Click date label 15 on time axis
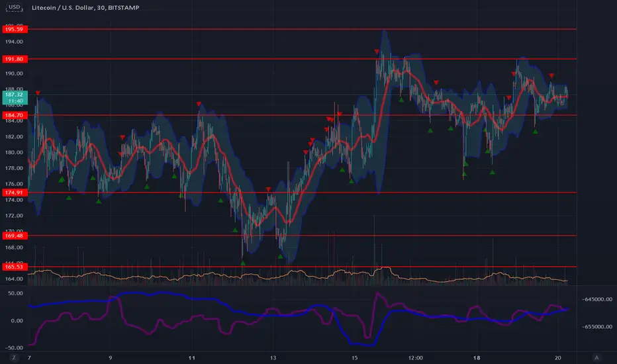 click(x=355, y=357)
